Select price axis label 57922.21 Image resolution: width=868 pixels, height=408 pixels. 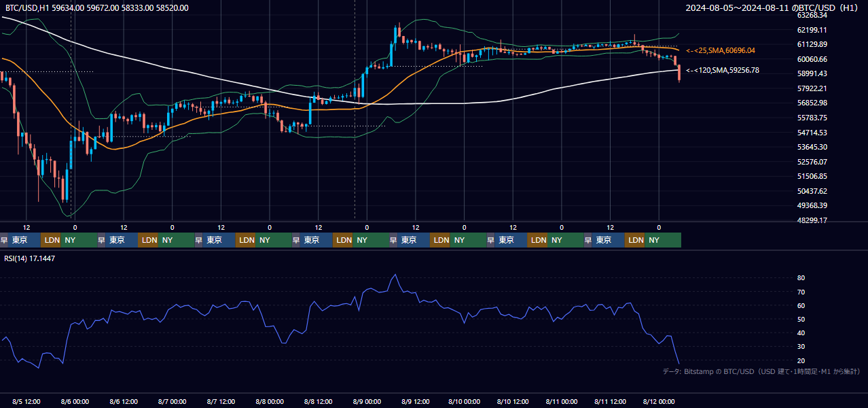(812, 88)
